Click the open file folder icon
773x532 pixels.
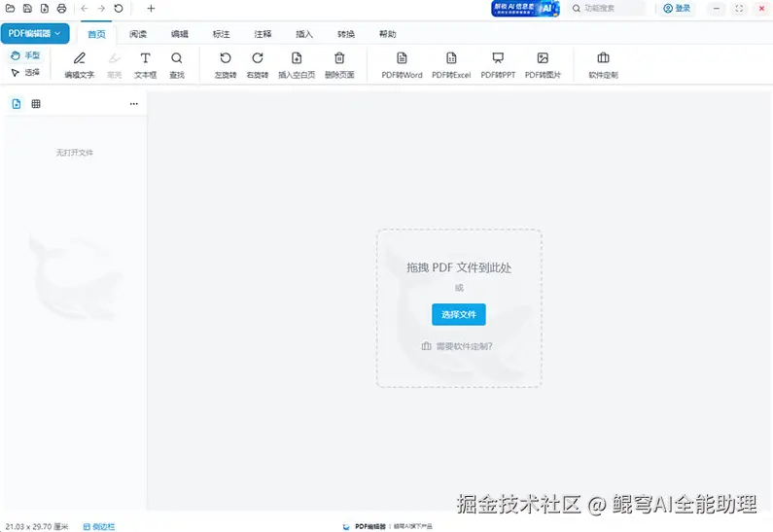click(10, 9)
